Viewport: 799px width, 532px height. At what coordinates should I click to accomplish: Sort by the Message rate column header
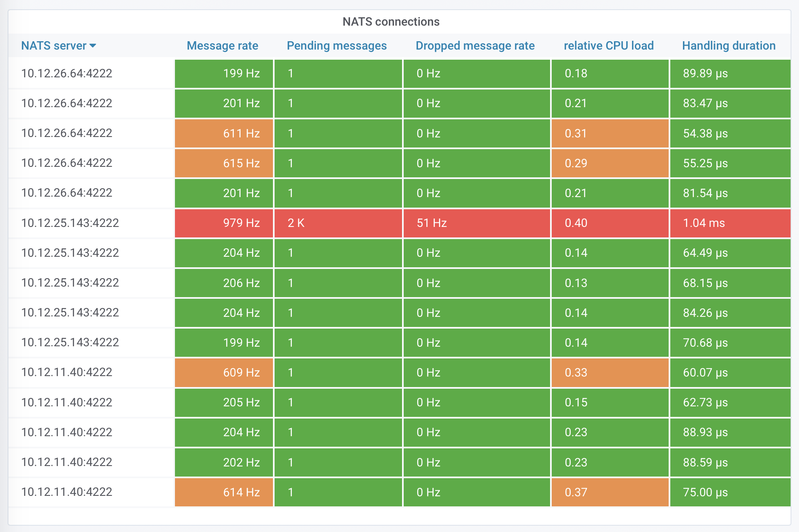tap(222, 46)
